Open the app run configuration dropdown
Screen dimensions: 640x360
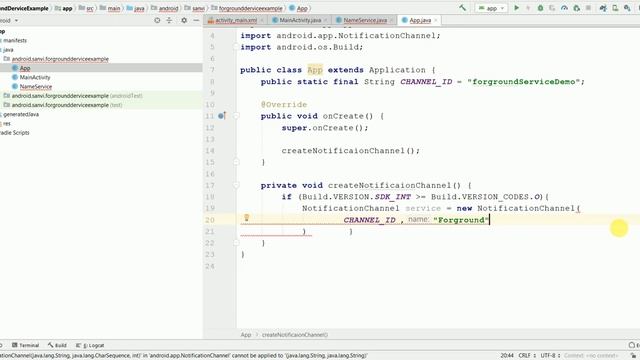[491, 8]
